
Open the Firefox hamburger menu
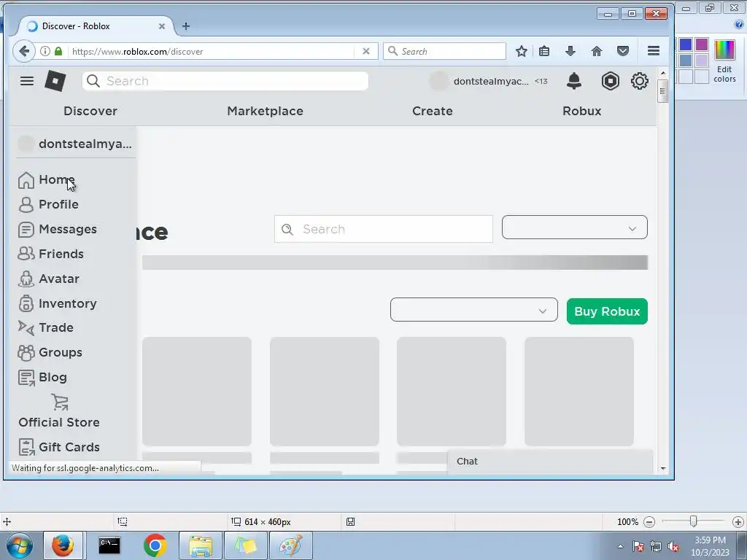[654, 51]
